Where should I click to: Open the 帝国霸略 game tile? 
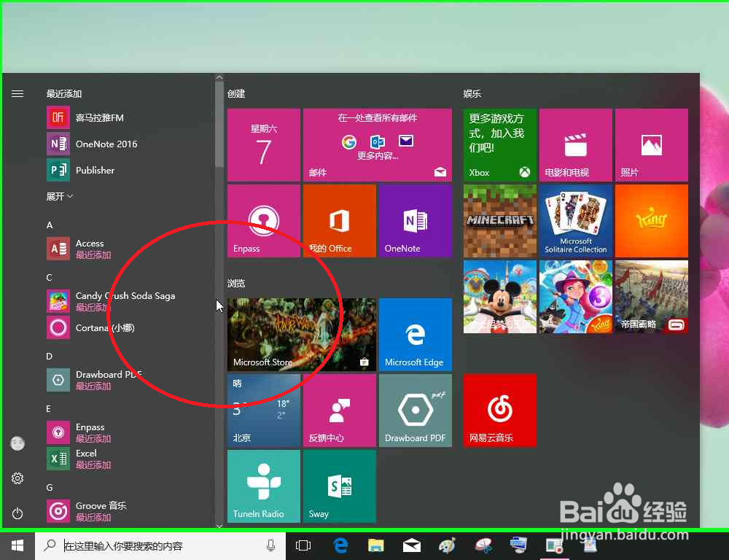tap(651, 297)
